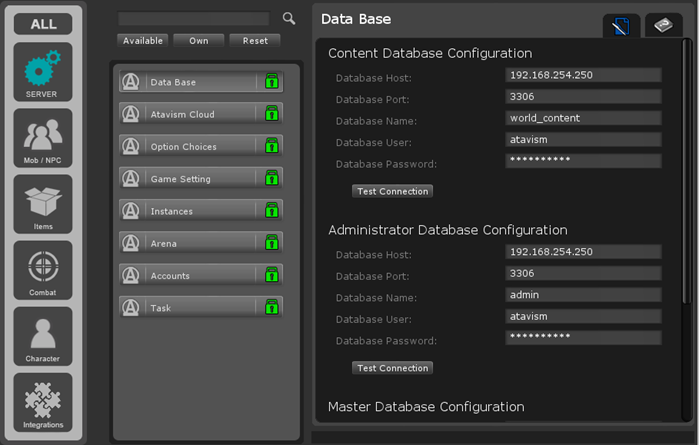This screenshot has height=445, width=699.
Task: Test the Administrator Database connection
Action: [x=392, y=368]
